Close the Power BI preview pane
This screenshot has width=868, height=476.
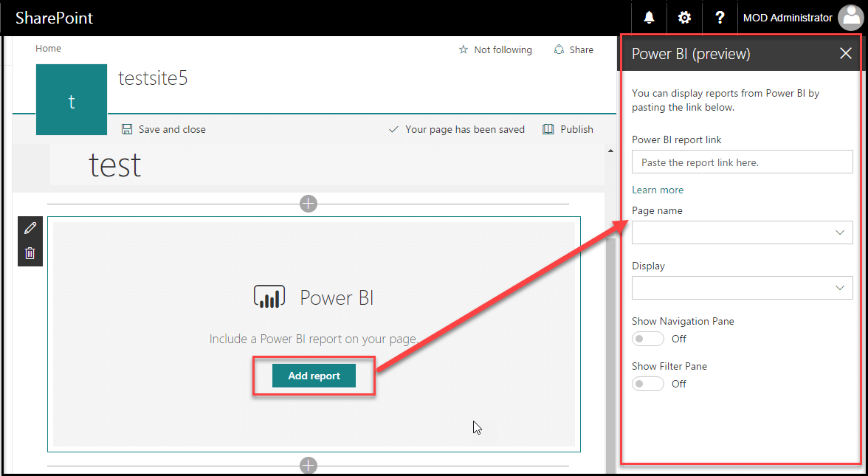[846, 53]
